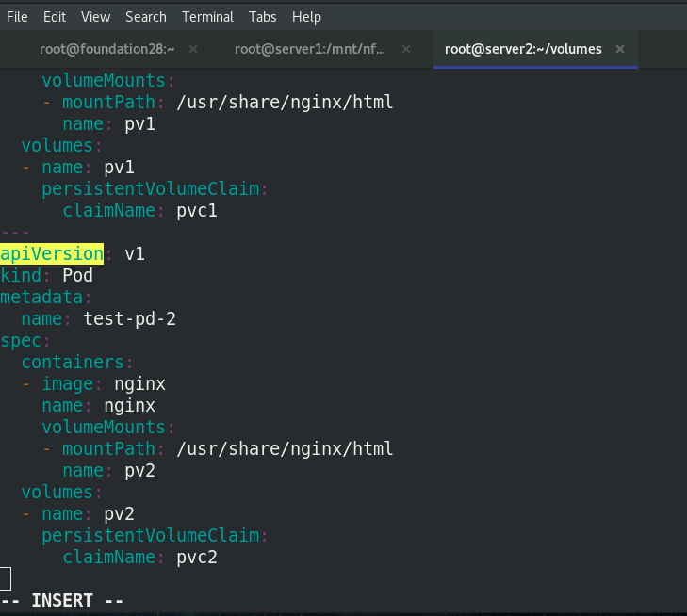Switch to root@foundation28 tab
The height and width of the screenshot is (616, 687).
(x=106, y=49)
